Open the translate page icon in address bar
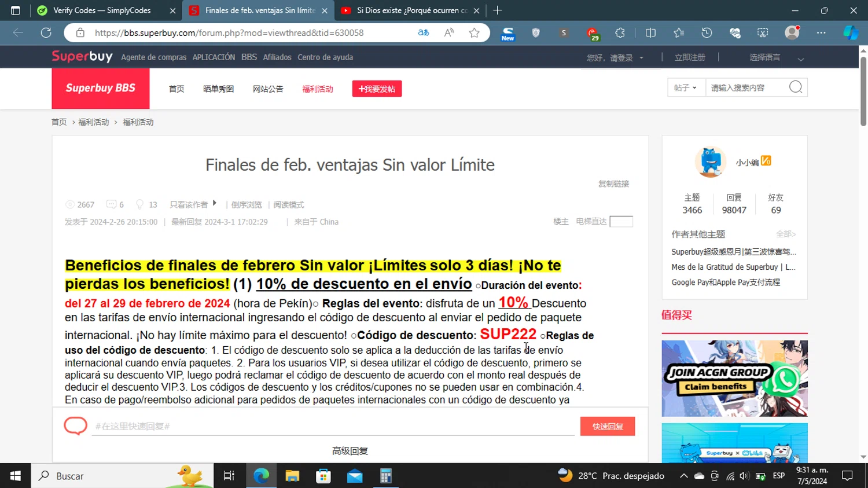The width and height of the screenshot is (868, 488). click(x=424, y=33)
